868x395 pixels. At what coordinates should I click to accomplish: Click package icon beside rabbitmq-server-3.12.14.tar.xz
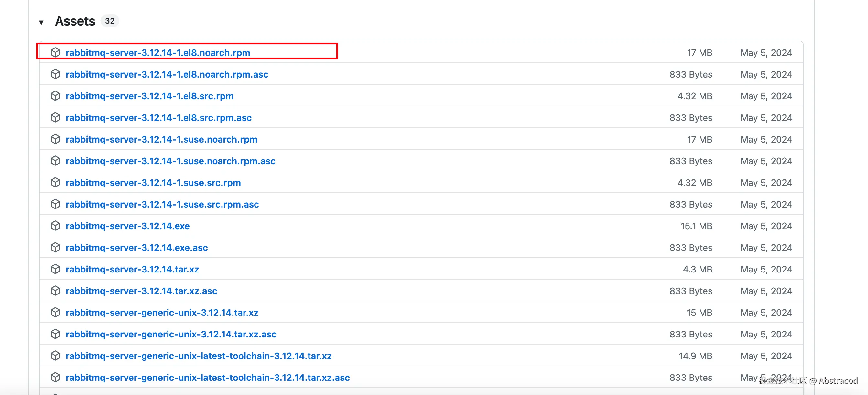(55, 269)
